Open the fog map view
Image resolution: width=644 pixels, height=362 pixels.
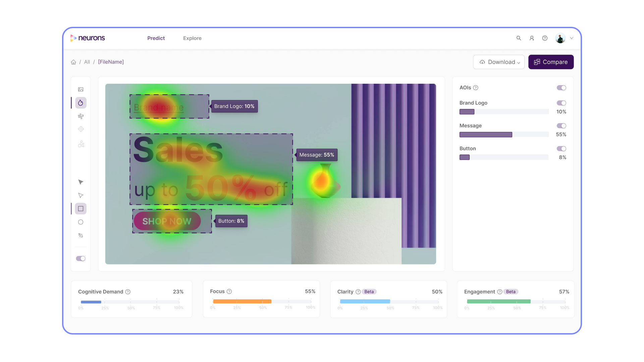(80, 116)
